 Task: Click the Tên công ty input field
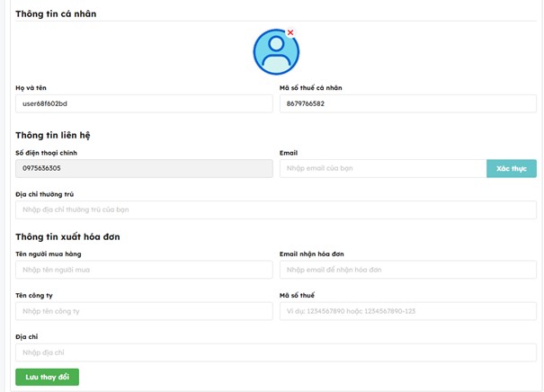(144, 311)
